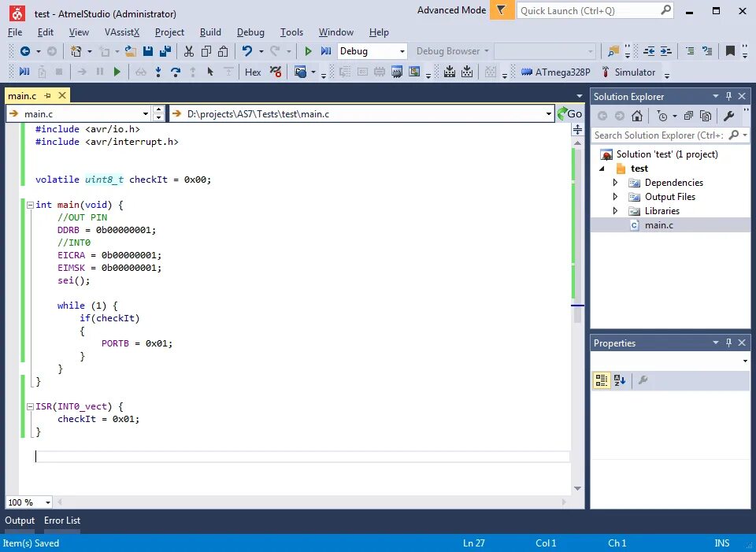Toggle bookmark with the bookmark icon
This screenshot has width=756, height=552.
(x=730, y=51)
